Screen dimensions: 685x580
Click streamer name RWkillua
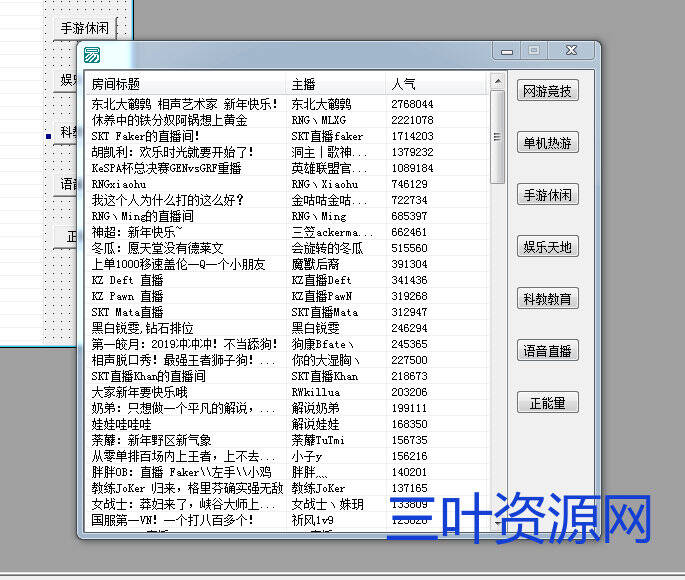tap(315, 392)
